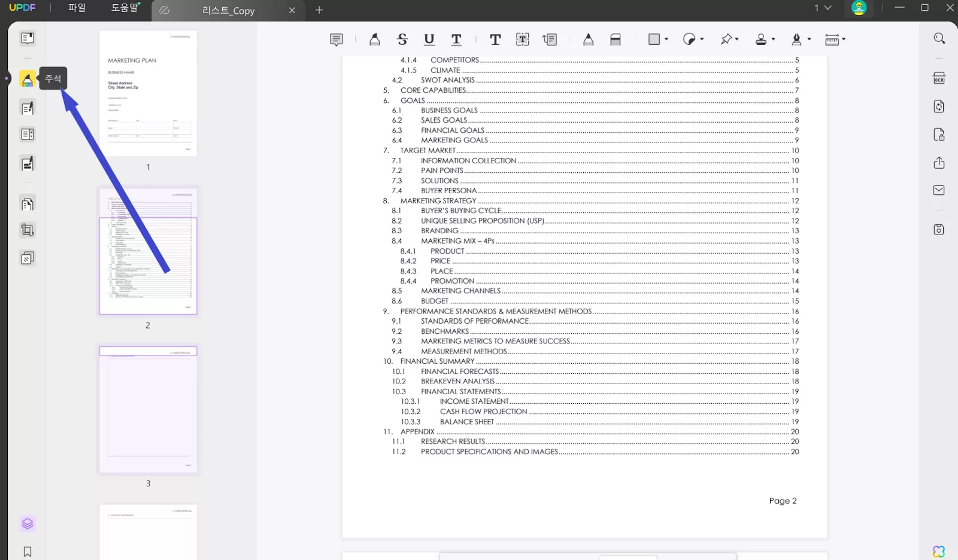Viewport: 958px width, 560px height.
Task: Select the Stamp tool
Action: [761, 39]
